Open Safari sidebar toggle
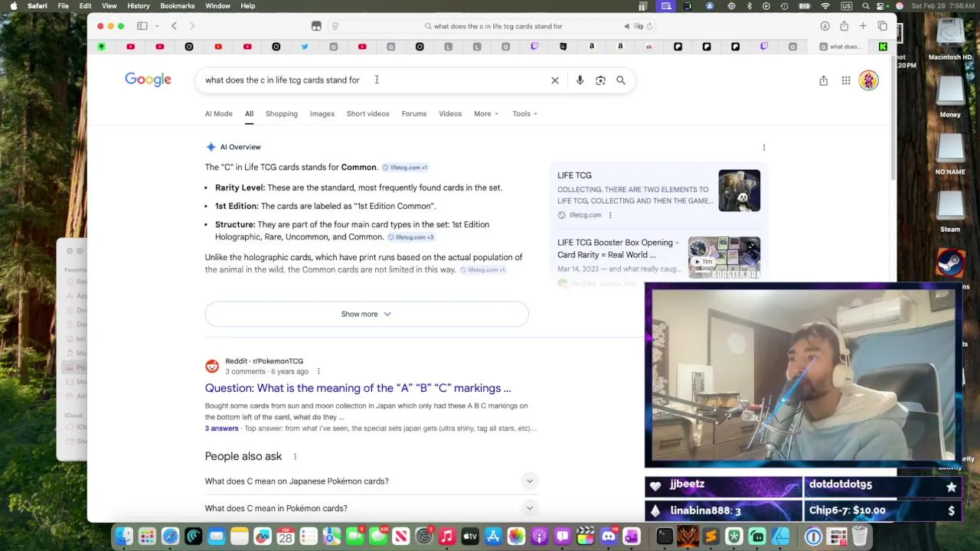Viewport: 980px width, 551px height. [x=142, y=26]
